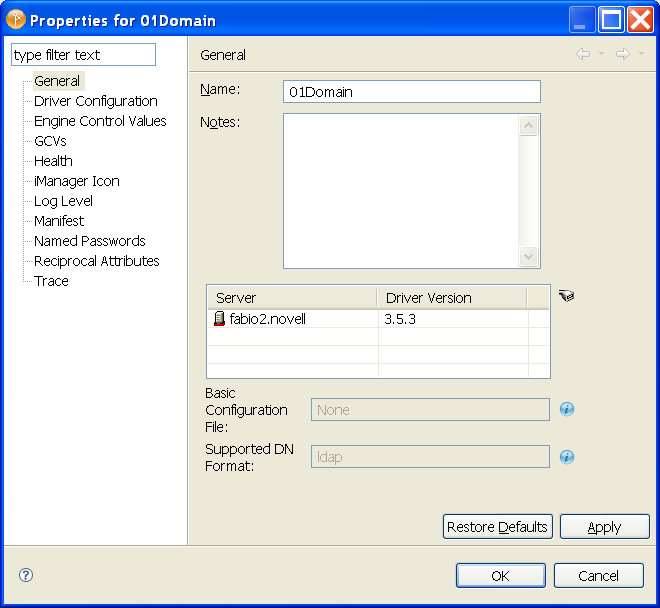The width and height of the screenshot is (660, 608).
Task: Open Engine Control Values page
Action: (100, 121)
